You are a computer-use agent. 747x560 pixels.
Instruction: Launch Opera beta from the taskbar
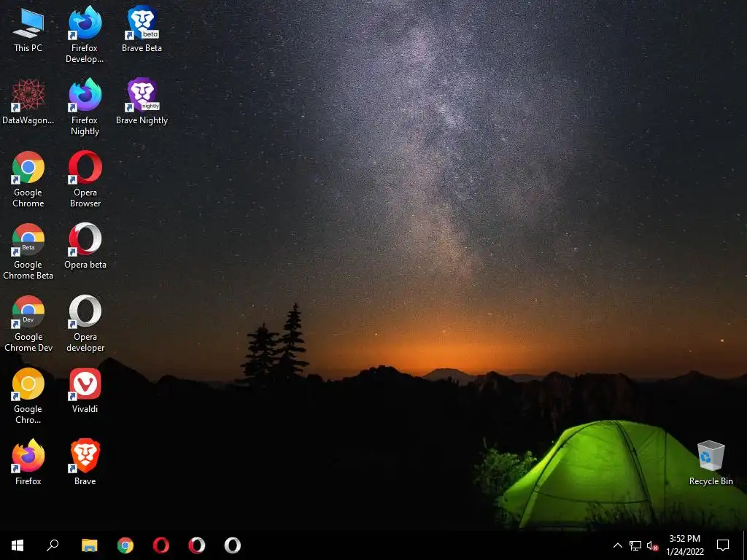[x=197, y=545]
